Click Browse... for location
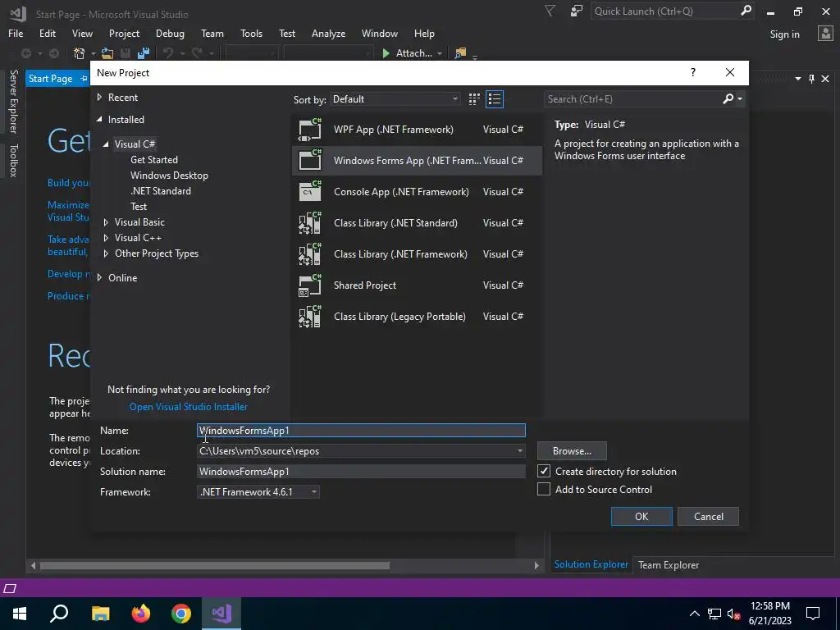 click(572, 451)
